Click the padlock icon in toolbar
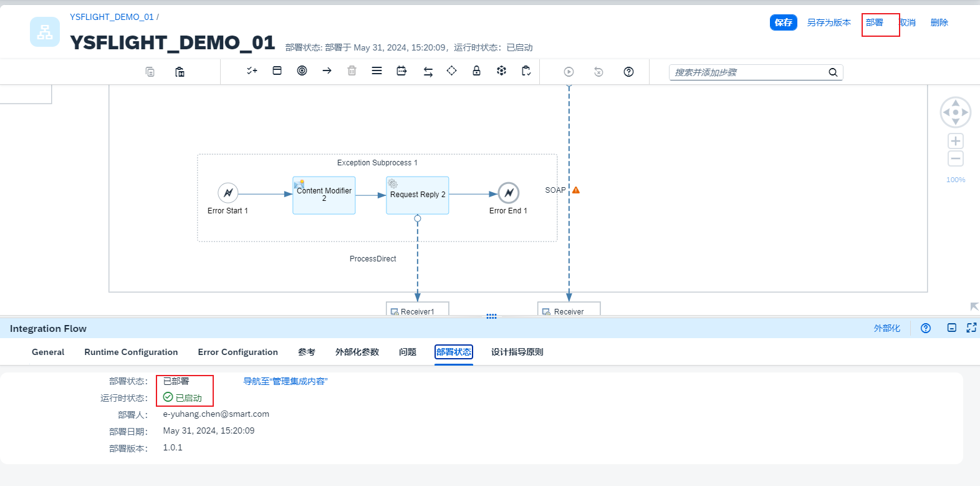980x486 pixels. [x=476, y=71]
